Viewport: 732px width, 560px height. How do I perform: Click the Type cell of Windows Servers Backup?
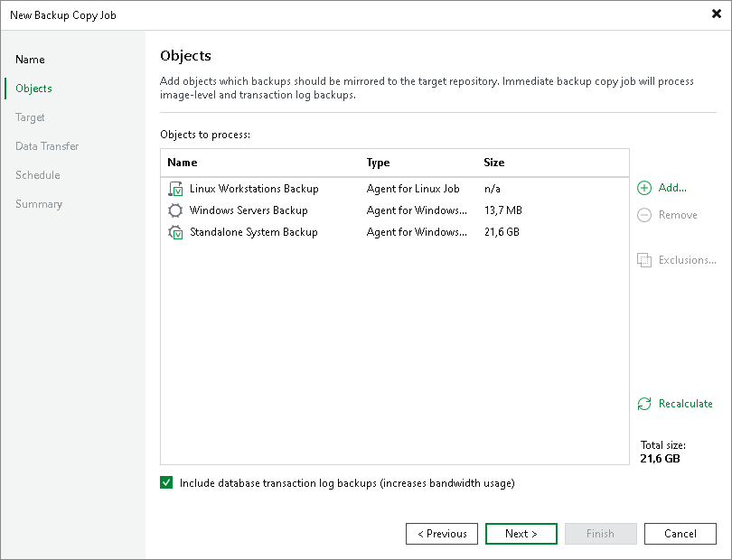pyautogui.click(x=417, y=210)
